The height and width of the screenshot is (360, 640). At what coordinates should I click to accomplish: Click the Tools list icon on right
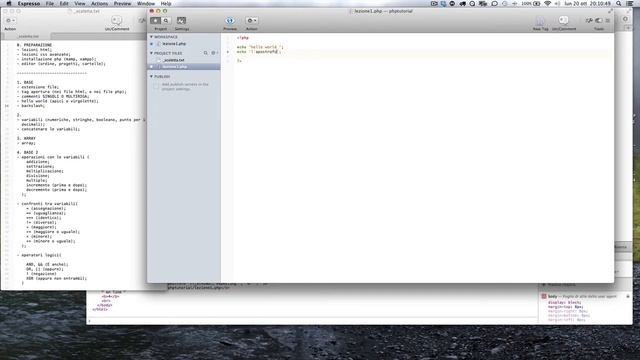click(608, 20)
